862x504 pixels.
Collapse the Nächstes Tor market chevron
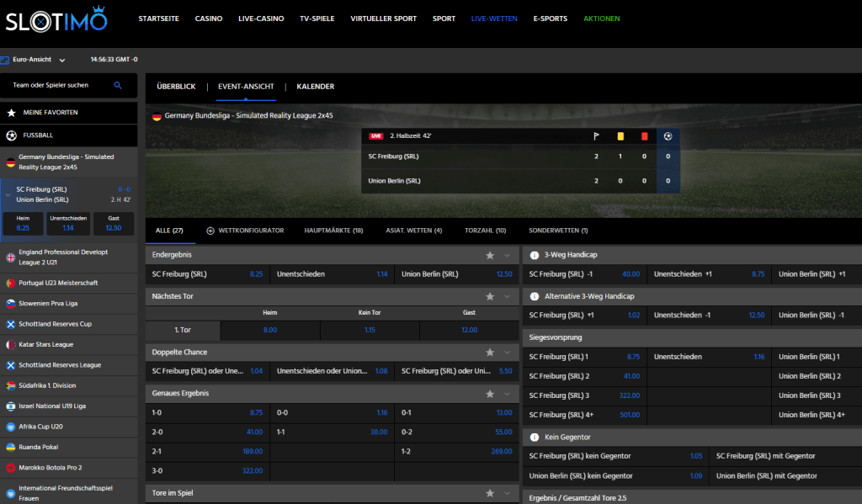point(508,296)
